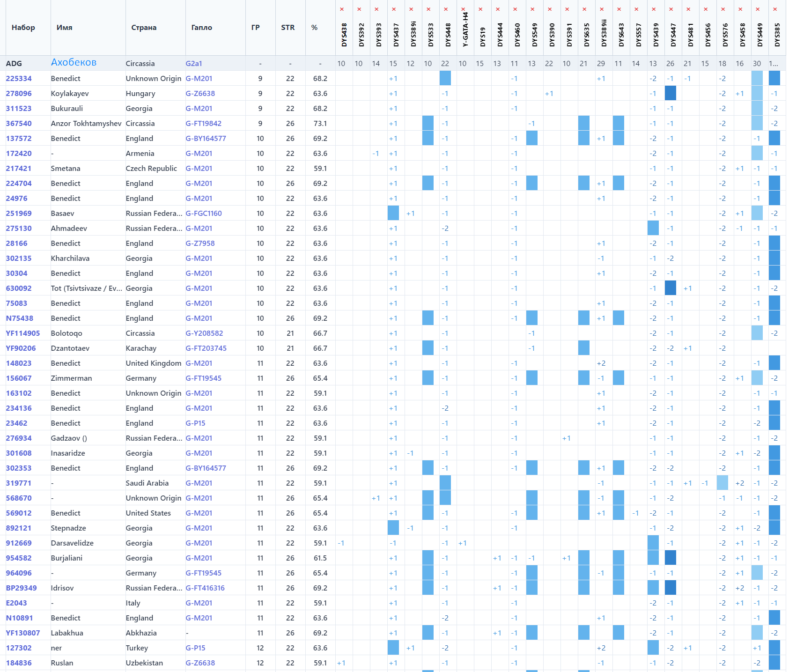The image size is (789, 672).
Task: Click the red X above DYS385
Action: point(775,9)
